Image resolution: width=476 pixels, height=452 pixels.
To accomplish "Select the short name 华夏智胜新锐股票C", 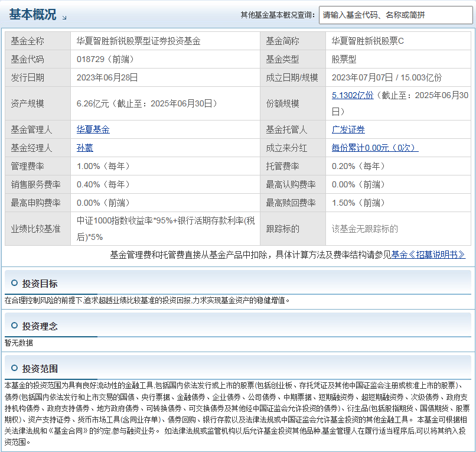I will [x=367, y=41].
